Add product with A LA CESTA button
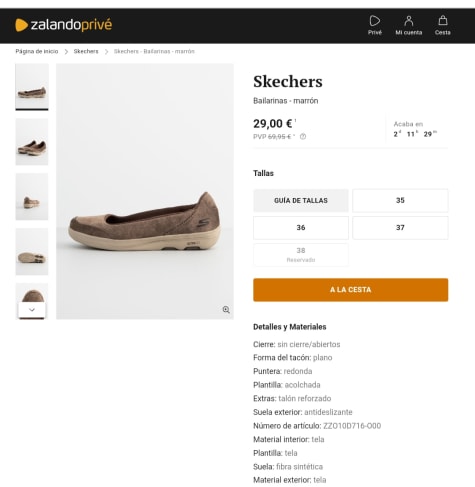 tap(350, 290)
